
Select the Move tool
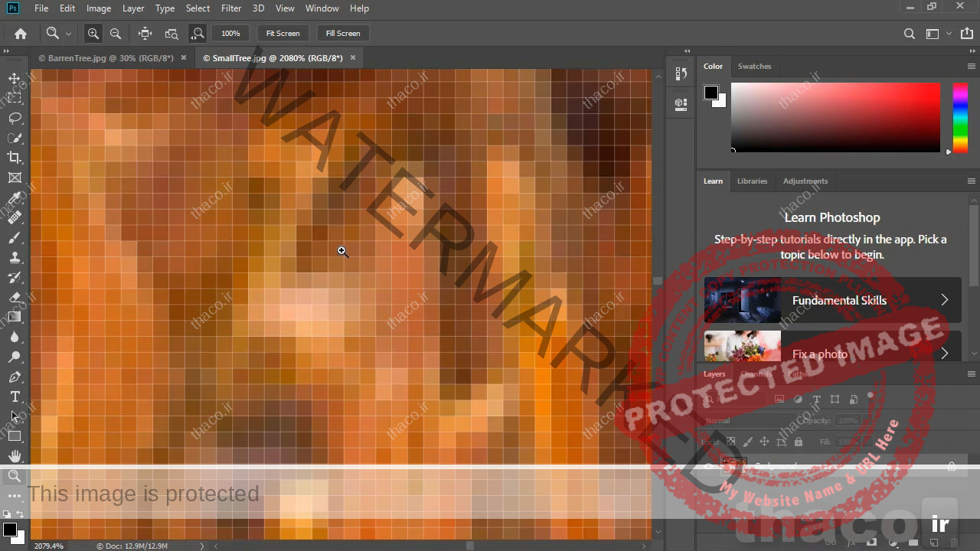[15, 78]
